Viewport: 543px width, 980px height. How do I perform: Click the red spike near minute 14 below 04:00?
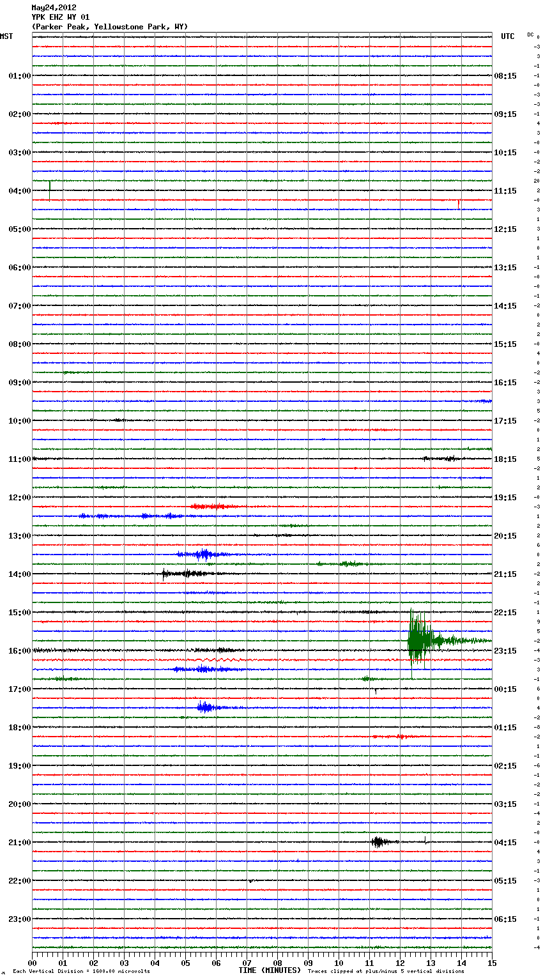point(458,204)
